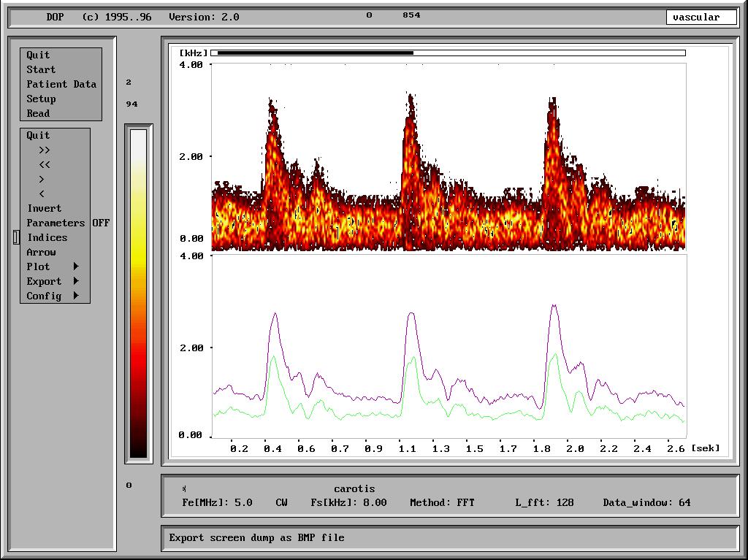This screenshot has height=560, width=748.
Task: Expand the Plot submenu arrow
Action: [76, 266]
